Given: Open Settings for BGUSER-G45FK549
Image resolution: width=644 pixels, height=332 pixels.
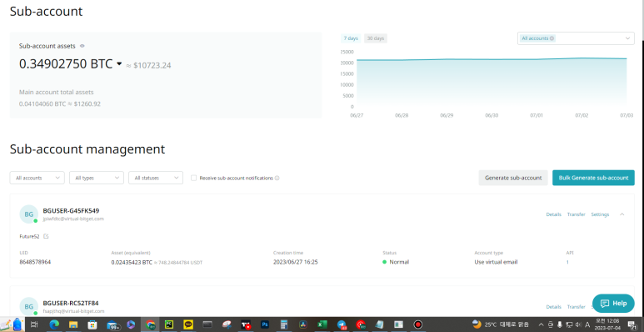Looking at the screenshot, I should [x=600, y=214].
